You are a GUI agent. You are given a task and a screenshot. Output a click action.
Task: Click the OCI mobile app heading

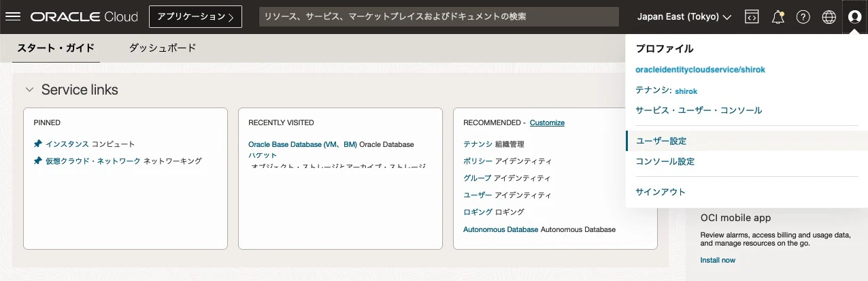point(735,218)
